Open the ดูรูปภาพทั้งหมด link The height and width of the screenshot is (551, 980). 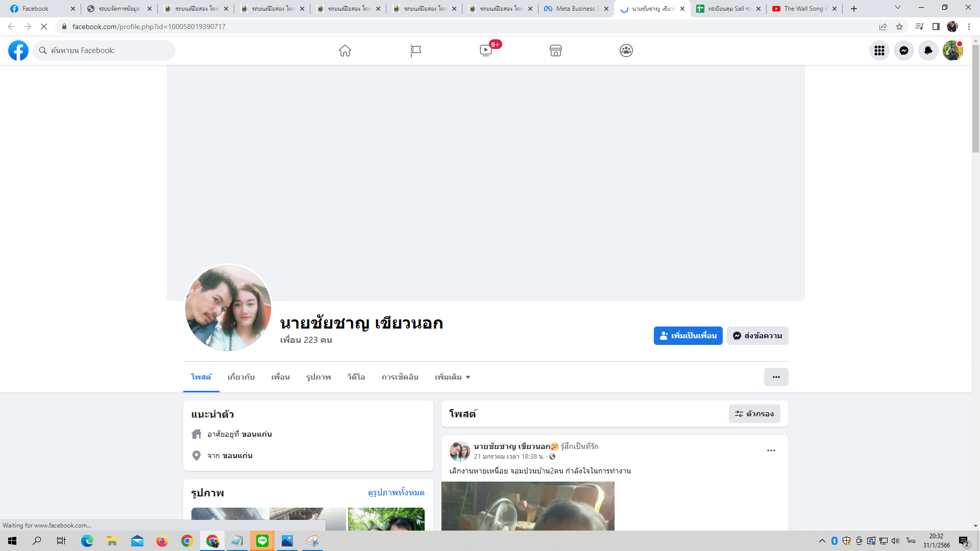pyautogui.click(x=396, y=493)
